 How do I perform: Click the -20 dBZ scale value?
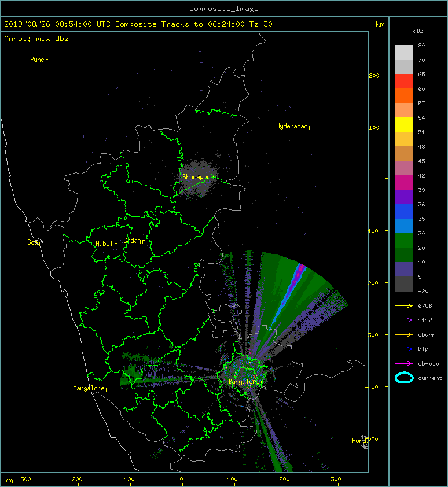point(423,291)
